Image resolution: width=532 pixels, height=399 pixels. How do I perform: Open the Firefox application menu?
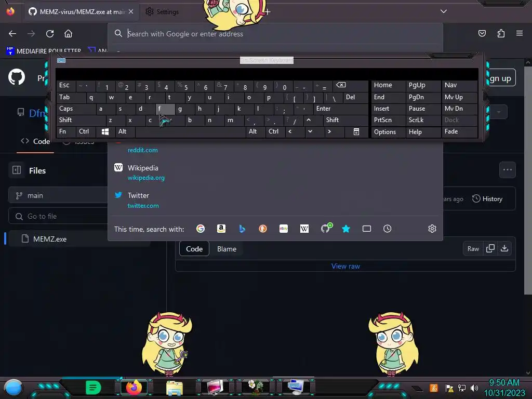tap(520, 33)
